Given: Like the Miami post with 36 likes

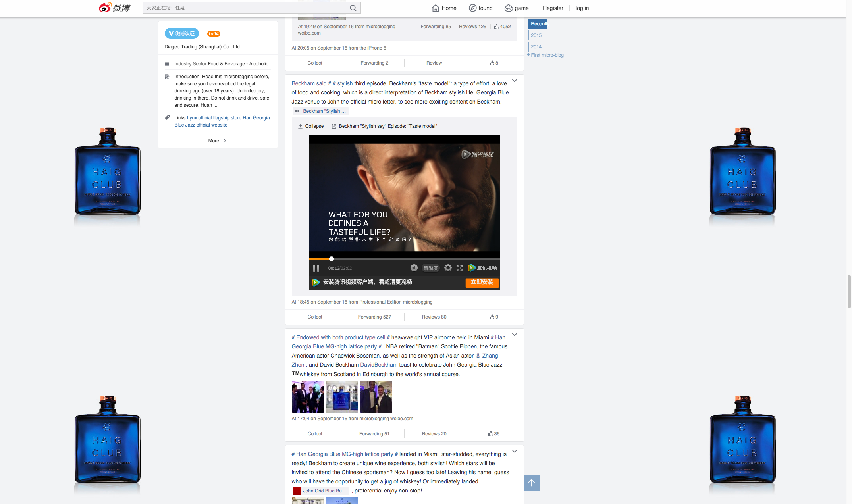Looking at the screenshot, I should pos(493,434).
